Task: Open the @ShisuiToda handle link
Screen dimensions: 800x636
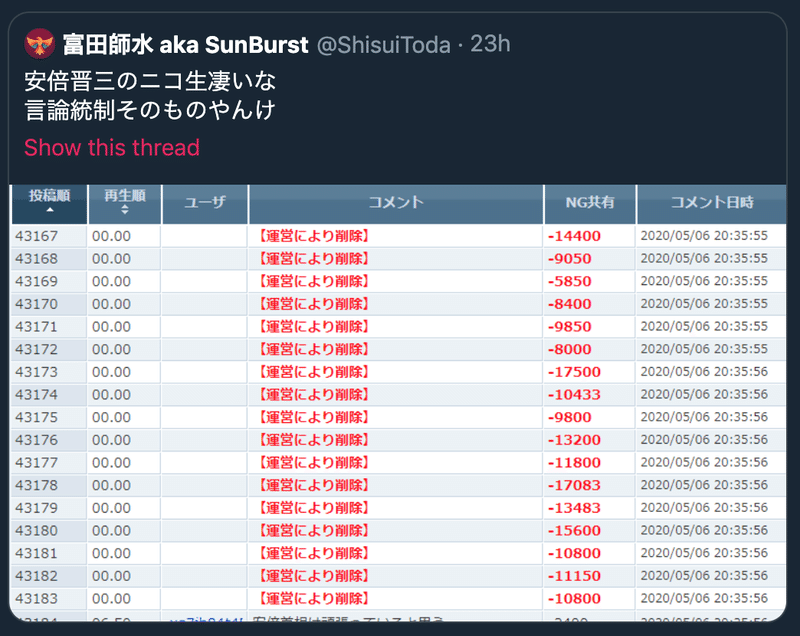Action: pos(384,45)
